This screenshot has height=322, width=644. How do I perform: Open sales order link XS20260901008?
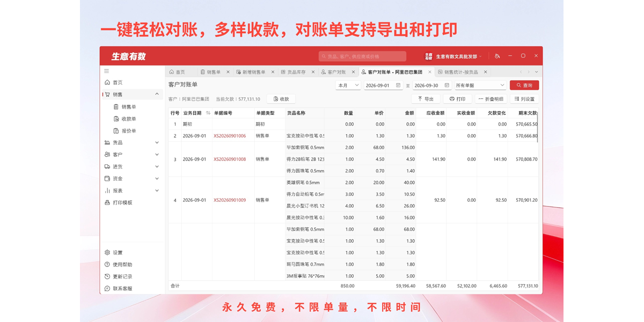[230, 159]
